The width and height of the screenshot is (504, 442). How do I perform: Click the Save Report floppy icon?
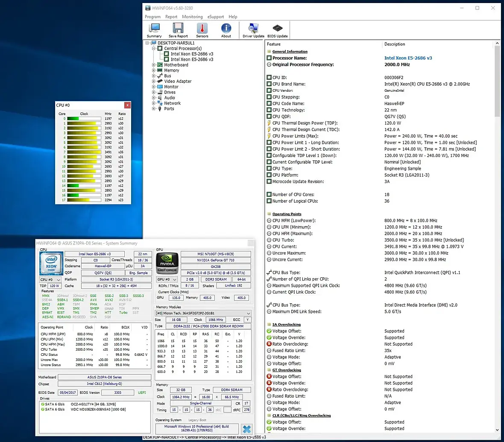[178, 29]
